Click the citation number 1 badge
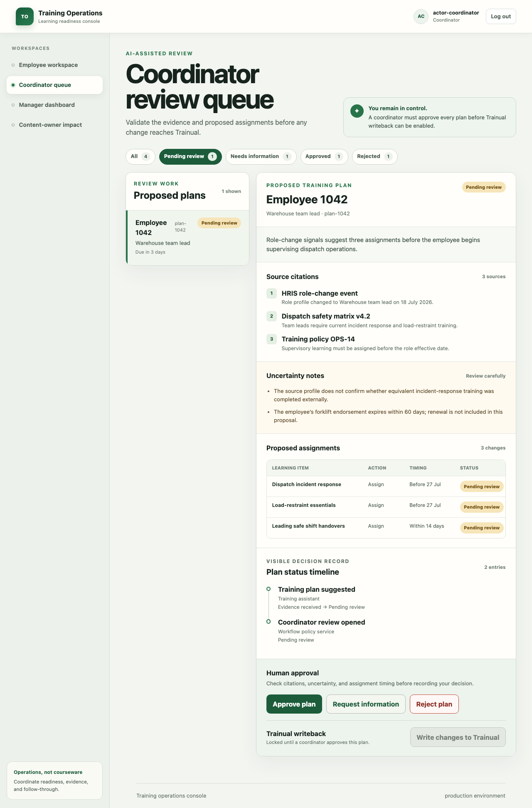 click(x=271, y=293)
